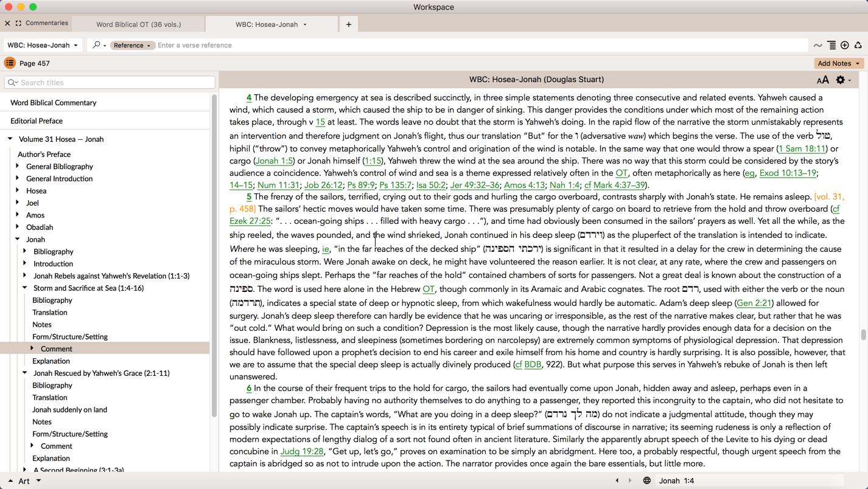Follow the Ezek 27:25 link

(250, 221)
